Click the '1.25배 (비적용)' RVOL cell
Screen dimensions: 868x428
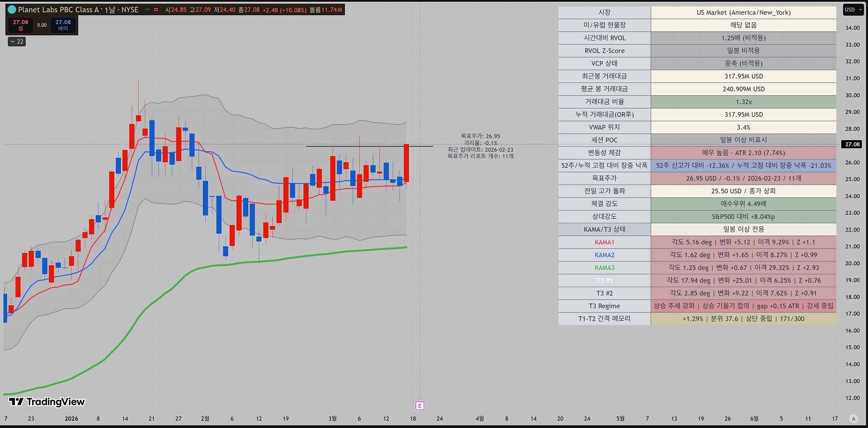pyautogui.click(x=744, y=38)
